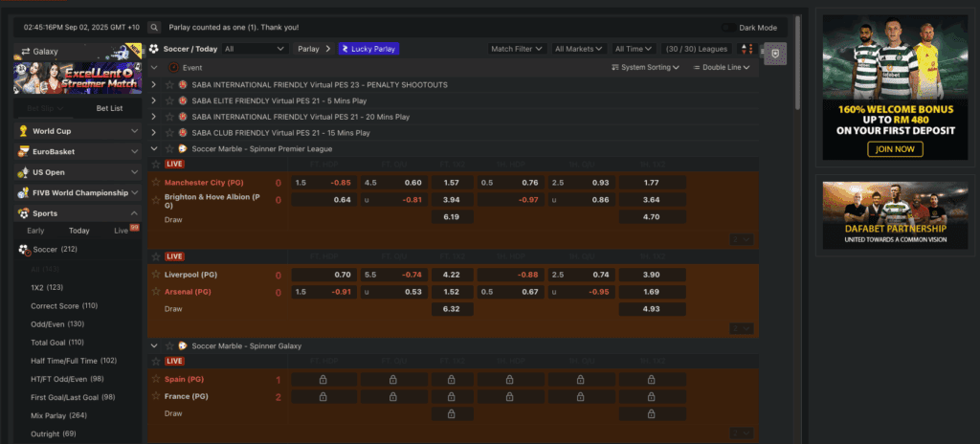This screenshot has height=444, width=980.
Task: Open the All dropdown next to Soccer / Today
Action: coord(255,49)
